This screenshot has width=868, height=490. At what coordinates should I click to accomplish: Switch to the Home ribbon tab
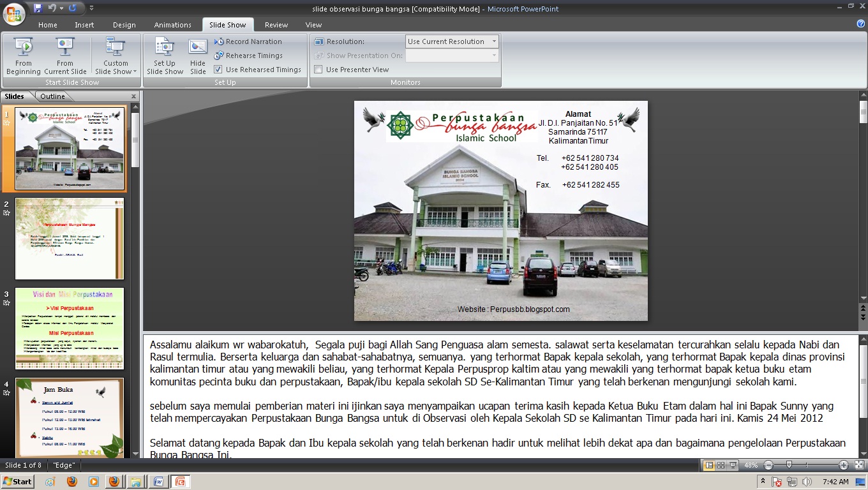tap(47, 25)
